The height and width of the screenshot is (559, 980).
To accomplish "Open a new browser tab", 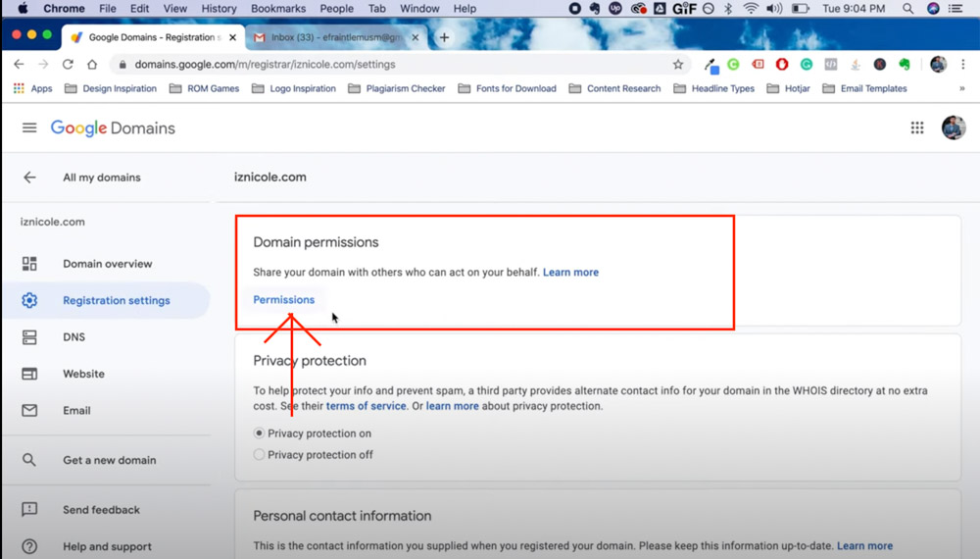I will coord(444,37).
